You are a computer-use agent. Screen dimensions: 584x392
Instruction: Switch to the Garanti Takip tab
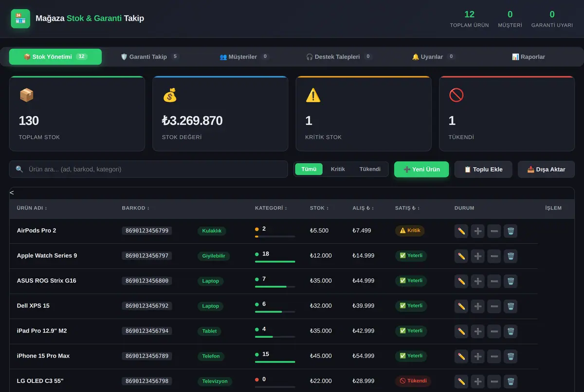150,57
